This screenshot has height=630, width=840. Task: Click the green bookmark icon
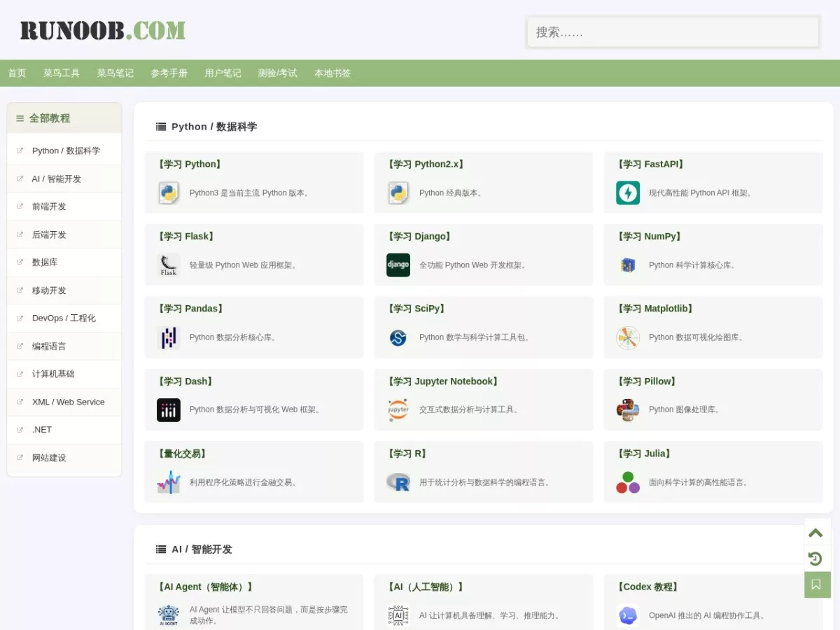point(817,584)
